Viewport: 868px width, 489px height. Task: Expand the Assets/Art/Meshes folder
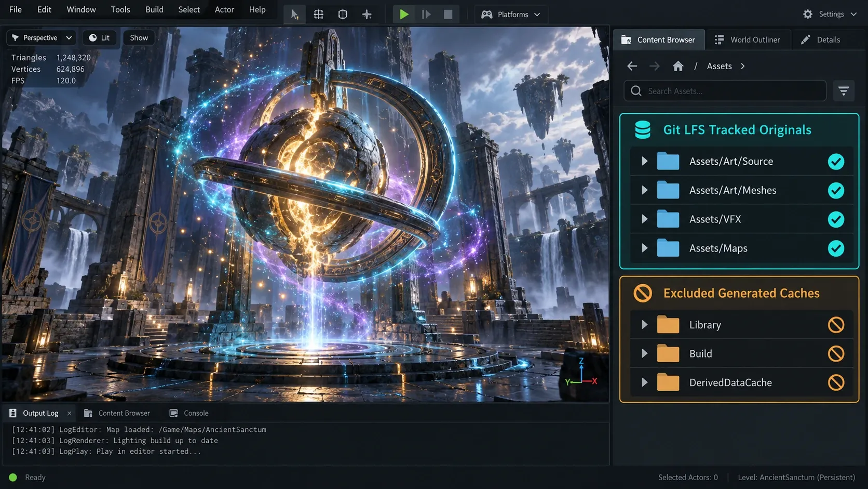point(644,190)
